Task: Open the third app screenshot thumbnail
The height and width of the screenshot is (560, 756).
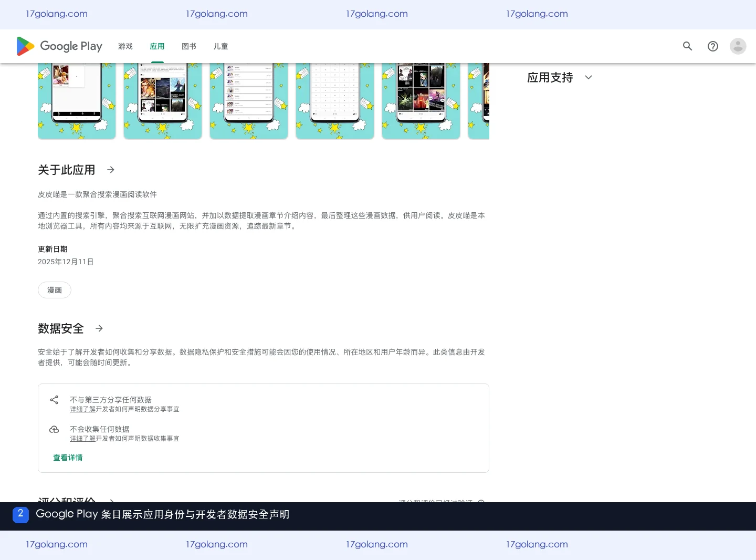Action: click(249, 101)
